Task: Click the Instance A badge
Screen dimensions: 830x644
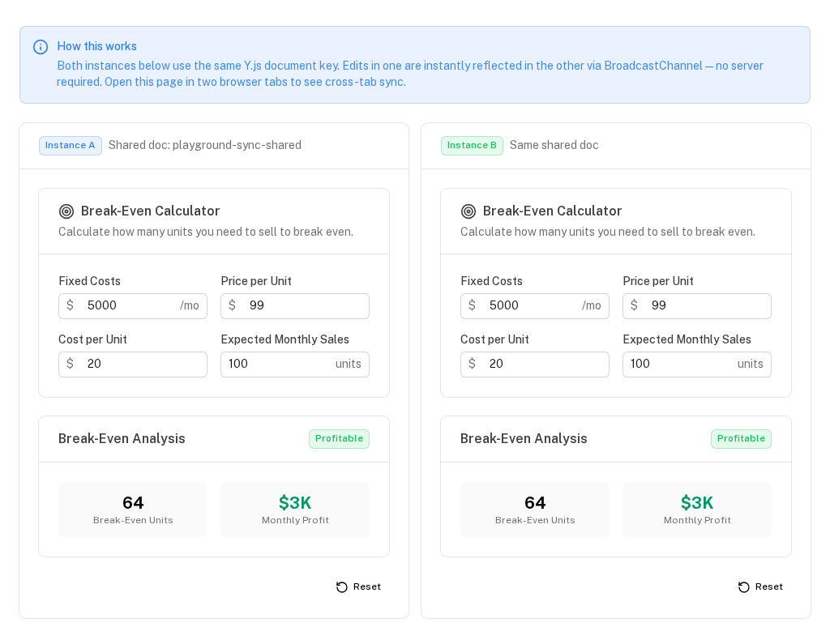Action: 71,146
